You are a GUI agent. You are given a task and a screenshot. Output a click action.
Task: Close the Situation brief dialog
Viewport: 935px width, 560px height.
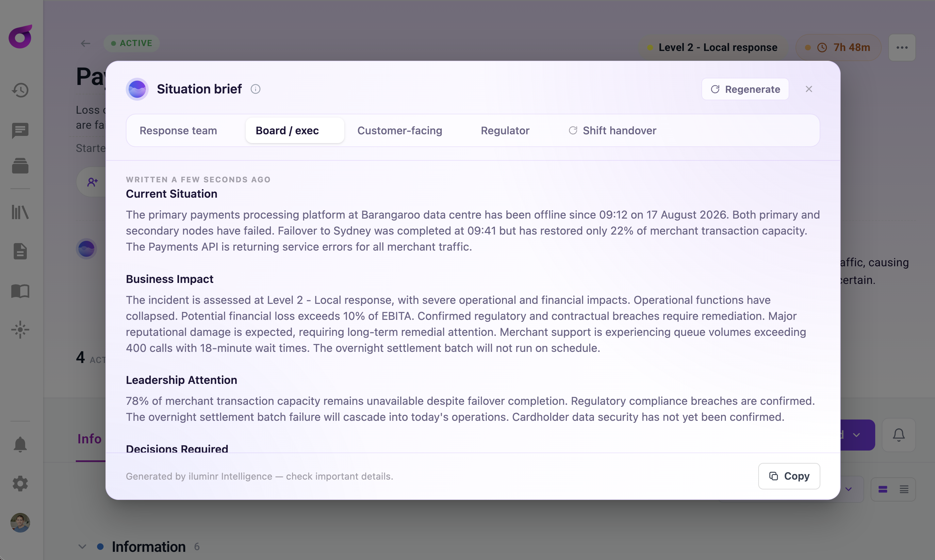click(809, 89)
